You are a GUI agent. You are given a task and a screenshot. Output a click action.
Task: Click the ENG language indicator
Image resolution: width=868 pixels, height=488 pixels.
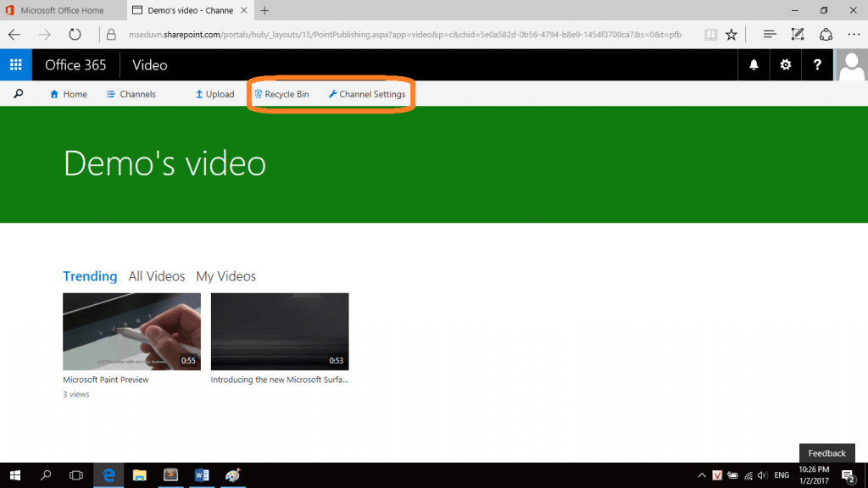click(782, 475)
